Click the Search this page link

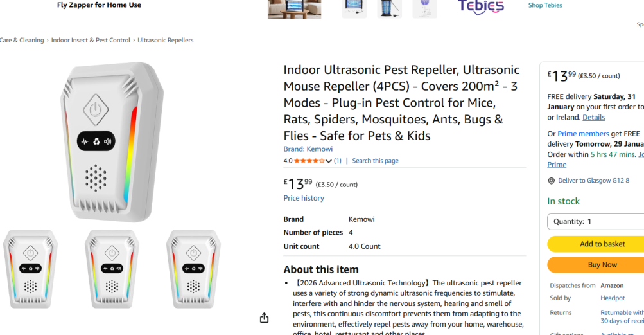pyautogui.click(x=375, y=161)
